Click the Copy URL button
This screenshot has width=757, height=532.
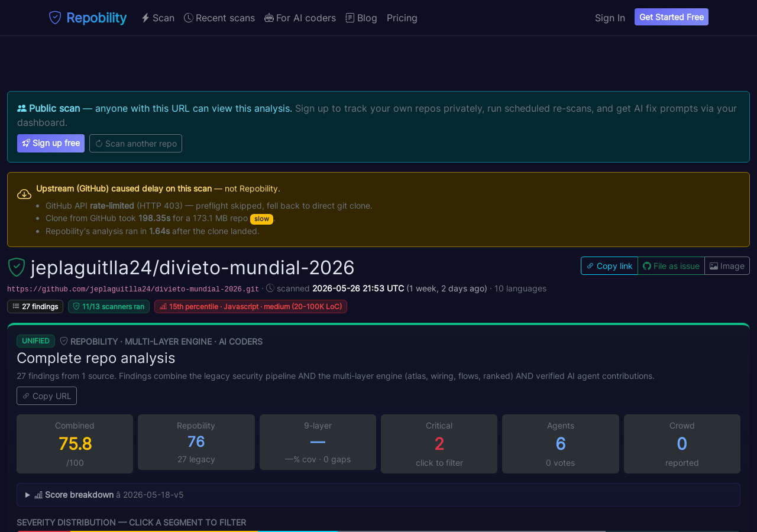pyautogui.click(x=47, y=396)
